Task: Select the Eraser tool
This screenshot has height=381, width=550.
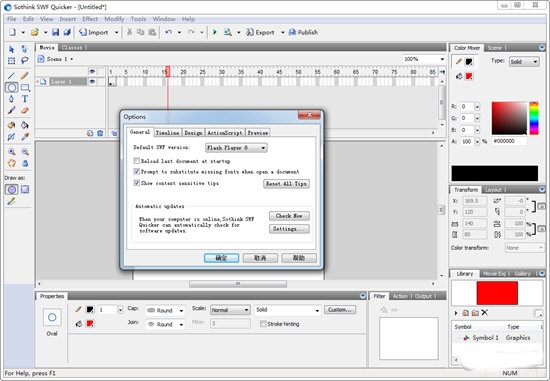Action: pyautogui.click(x=25, y=111)
